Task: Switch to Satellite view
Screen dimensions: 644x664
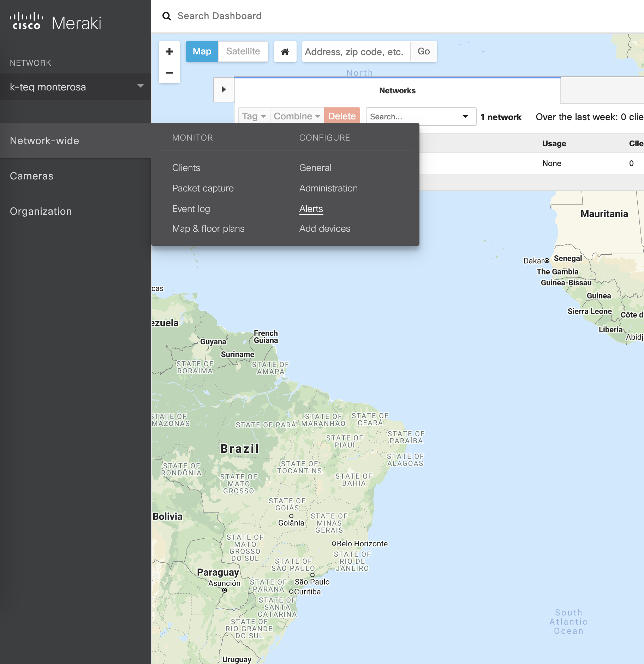Action: (243, 52)
